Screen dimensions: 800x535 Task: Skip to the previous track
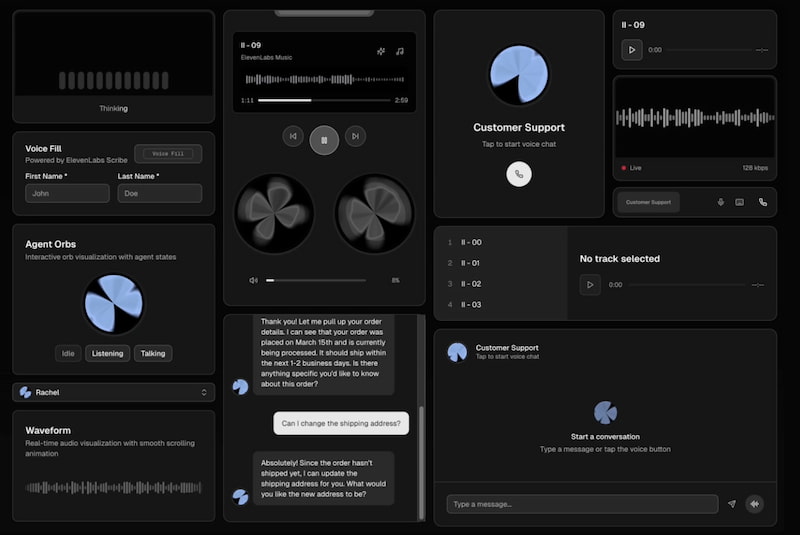[293, 136]
